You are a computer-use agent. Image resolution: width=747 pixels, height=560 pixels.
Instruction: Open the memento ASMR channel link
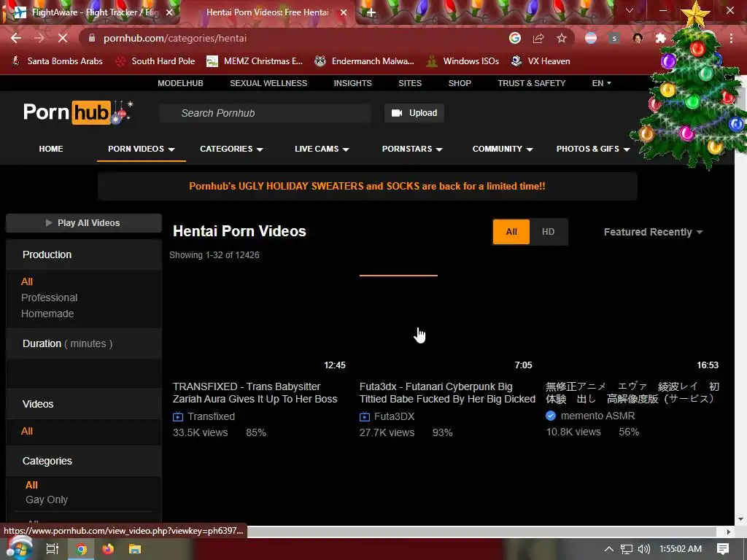[597, 416]
